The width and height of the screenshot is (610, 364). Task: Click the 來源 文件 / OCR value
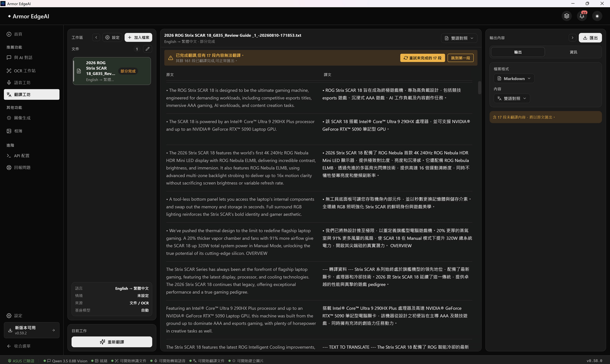139,303
